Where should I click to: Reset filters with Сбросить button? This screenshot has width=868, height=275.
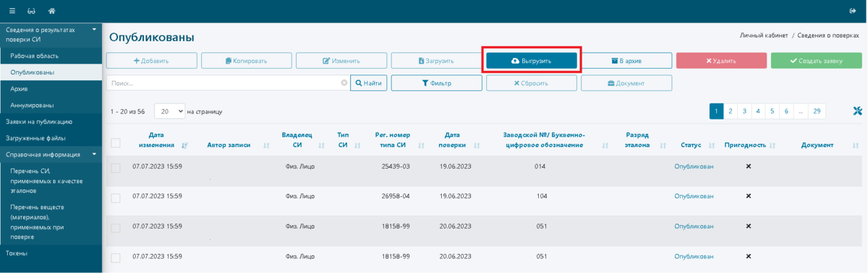532,83
